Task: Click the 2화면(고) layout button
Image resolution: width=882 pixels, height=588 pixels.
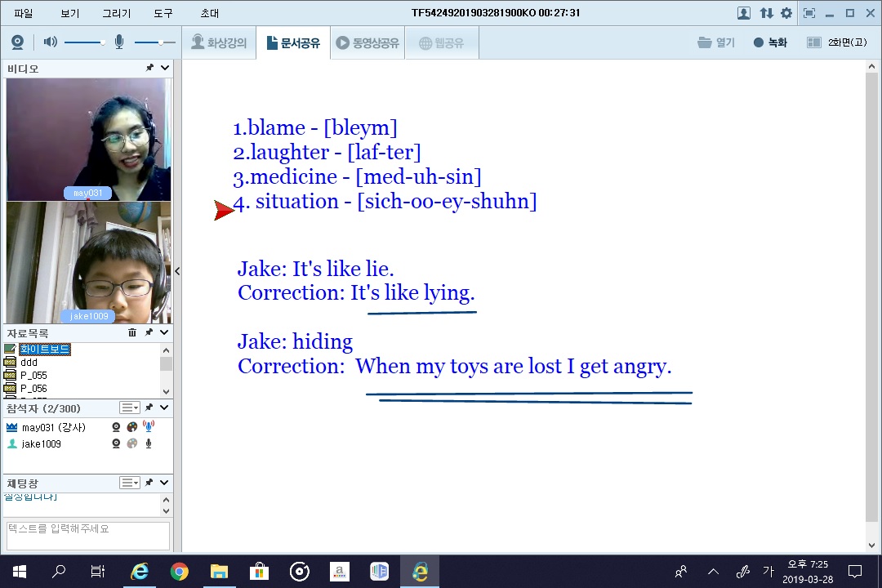Action: coord(837,42)
